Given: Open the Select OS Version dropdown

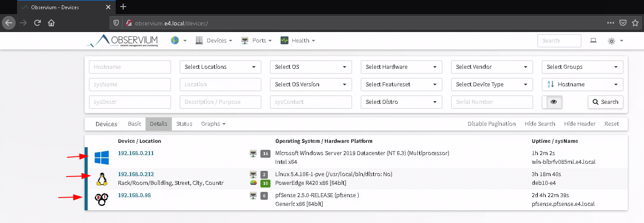Looking at the screenshot, I should [x=311, y=85].
